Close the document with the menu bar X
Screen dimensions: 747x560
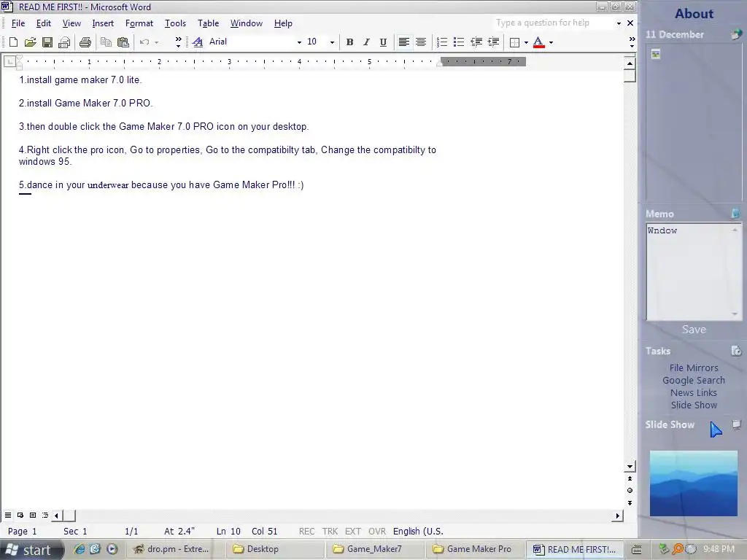630,23
